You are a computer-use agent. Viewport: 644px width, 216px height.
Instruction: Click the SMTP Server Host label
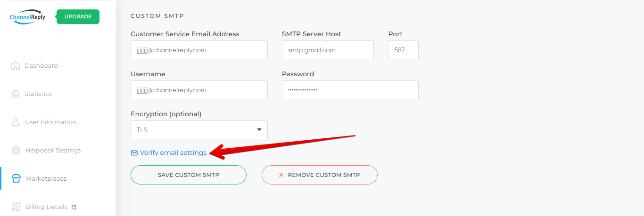pyautogui.click(x=312, y=34)
